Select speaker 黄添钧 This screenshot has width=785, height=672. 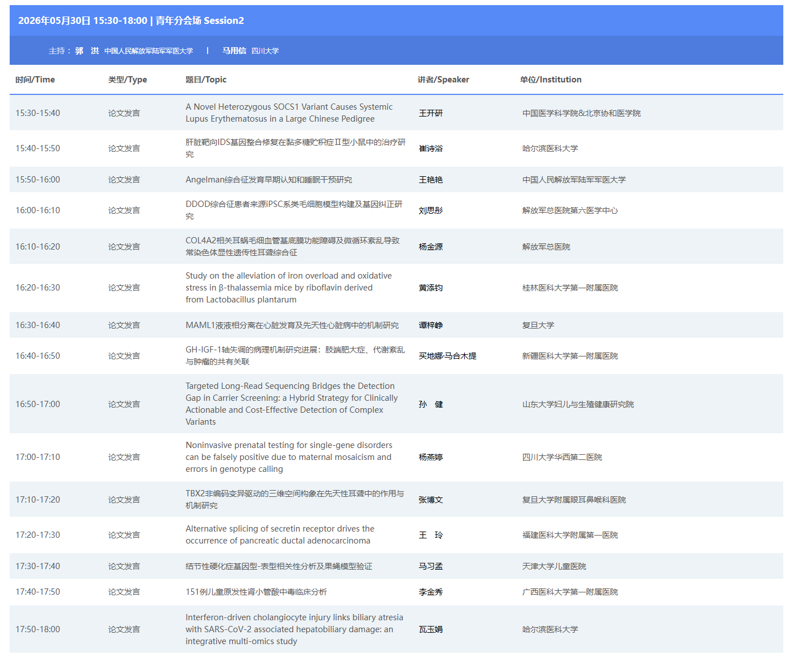coord(431,288)
